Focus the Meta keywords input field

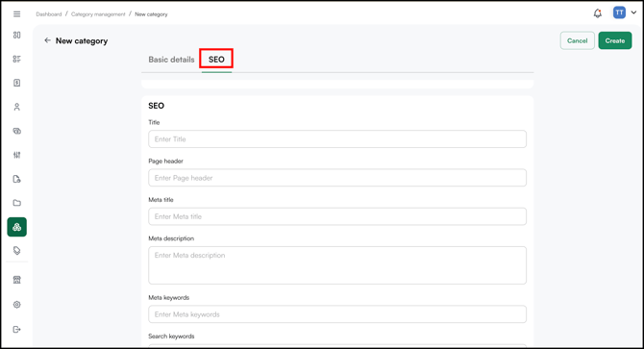[x=337, y=314]
